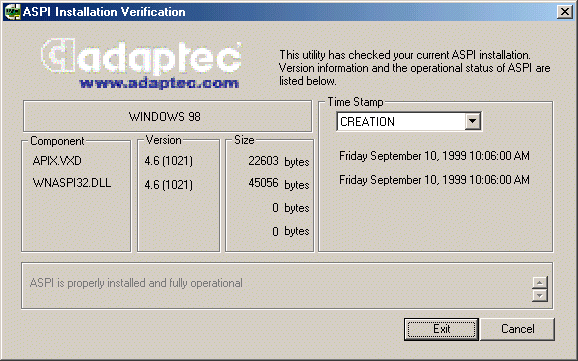Click the Time Stamp group label

[x=355, y=102]
